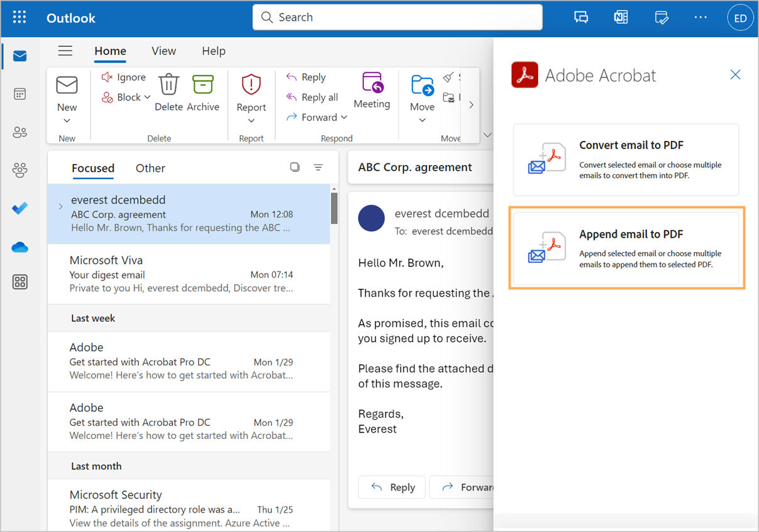759x532 pixels.
Task: Create a Meeting from the ribbon
Action: click(x=372, y=91)
